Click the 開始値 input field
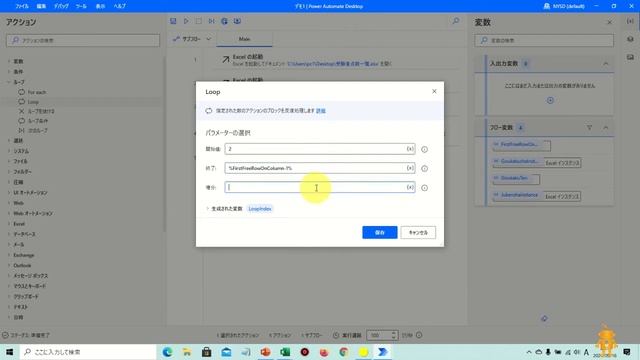 tap(320, 149)
